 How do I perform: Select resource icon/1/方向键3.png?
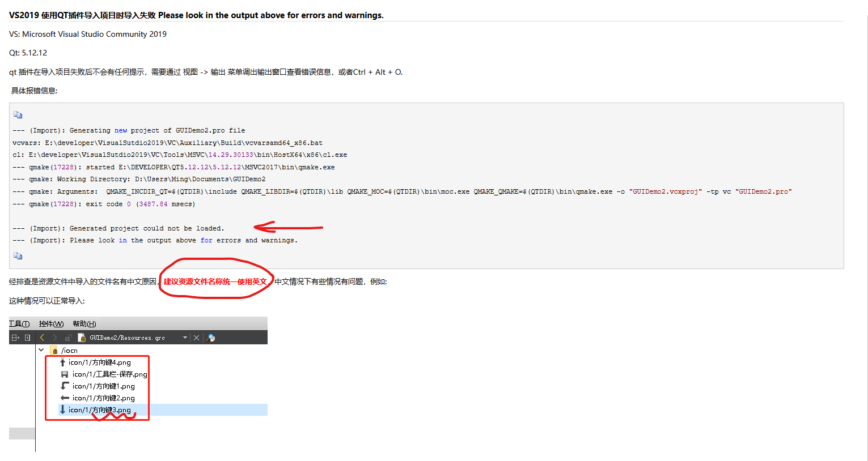point(100,410)
